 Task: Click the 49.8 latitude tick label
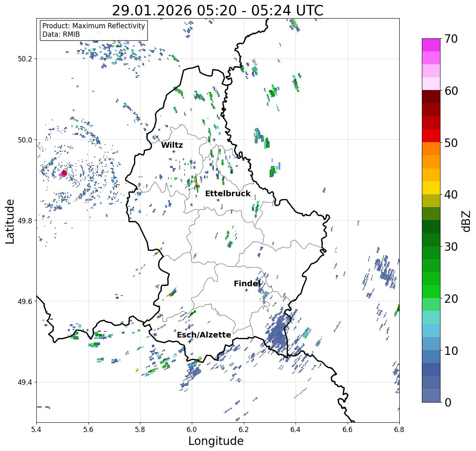point(25,220)
